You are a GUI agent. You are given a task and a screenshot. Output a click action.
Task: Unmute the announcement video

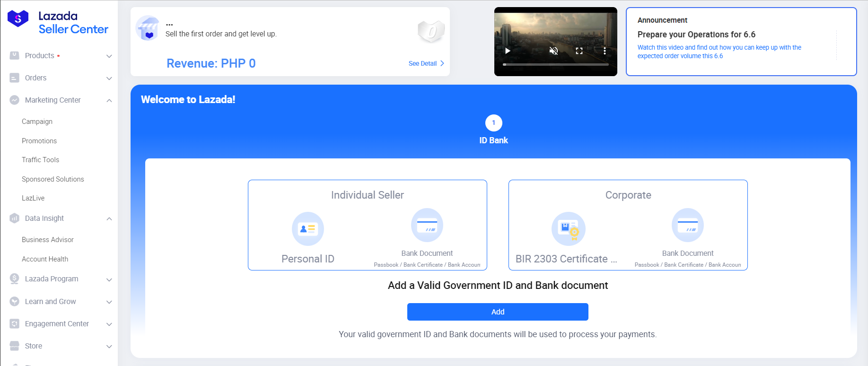tap(553, 51)
